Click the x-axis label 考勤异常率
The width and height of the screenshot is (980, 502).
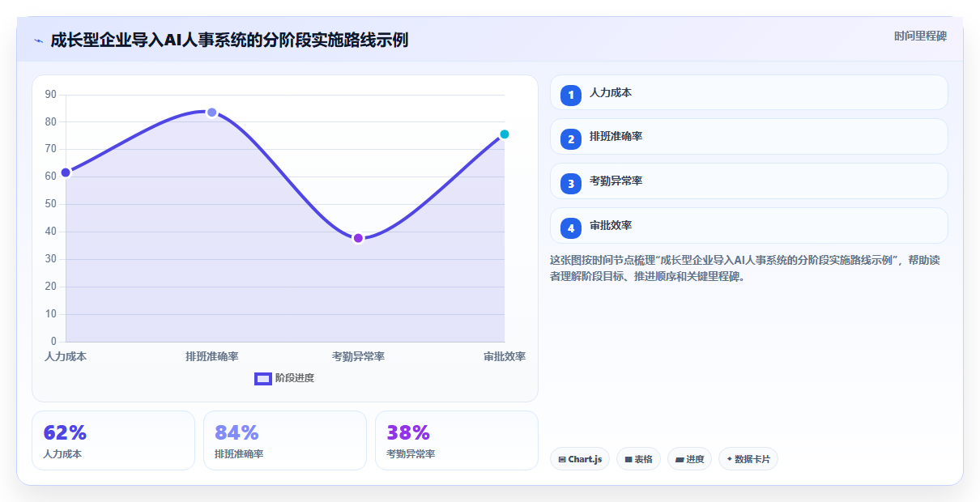coord(358,356)
